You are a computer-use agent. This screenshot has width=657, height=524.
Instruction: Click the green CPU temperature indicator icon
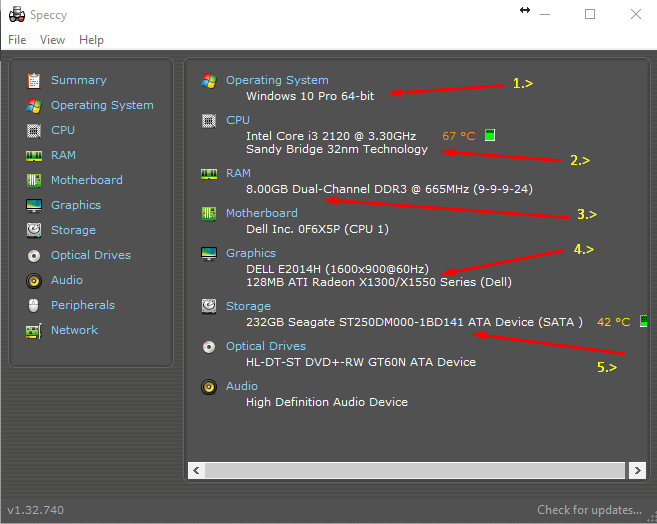490,135
